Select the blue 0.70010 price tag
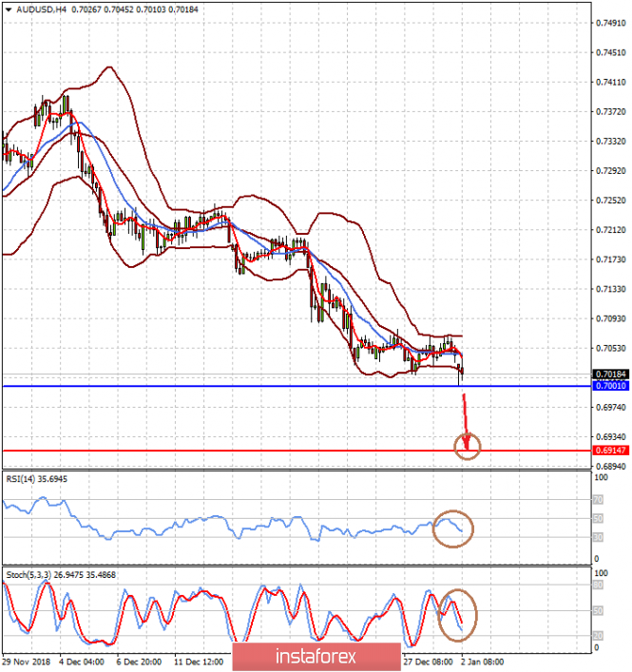 coord(608,387)
